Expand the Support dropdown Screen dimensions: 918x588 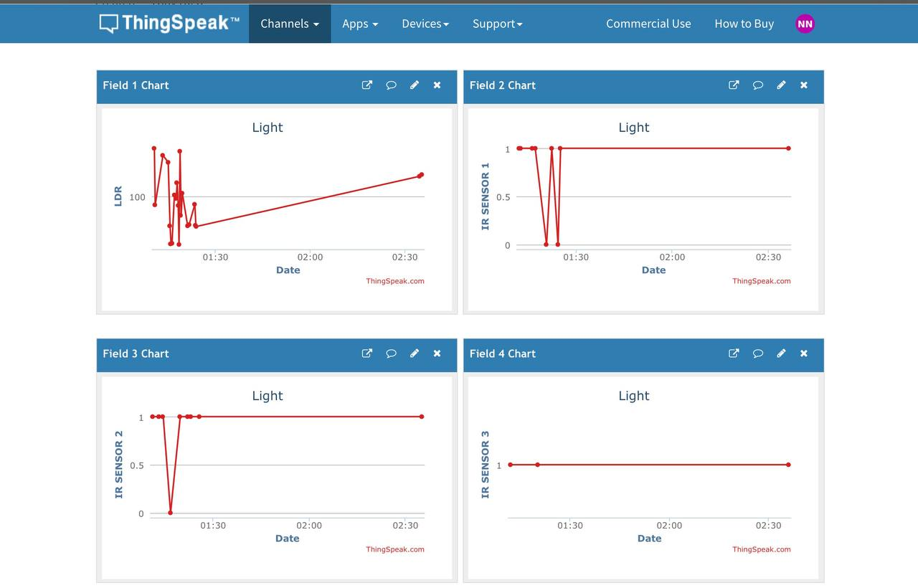coord(497,24)
